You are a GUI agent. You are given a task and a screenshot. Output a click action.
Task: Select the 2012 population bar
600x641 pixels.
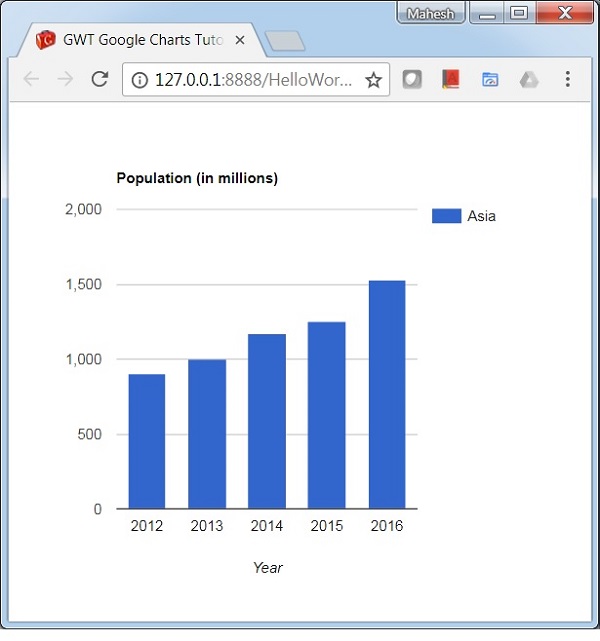coord(147,441)
